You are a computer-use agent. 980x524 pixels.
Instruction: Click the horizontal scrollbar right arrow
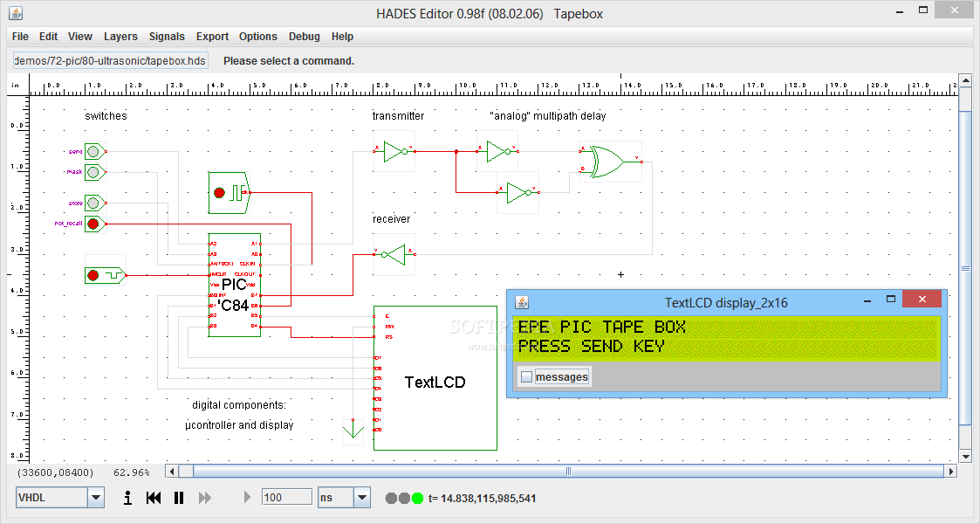[950, 472]
